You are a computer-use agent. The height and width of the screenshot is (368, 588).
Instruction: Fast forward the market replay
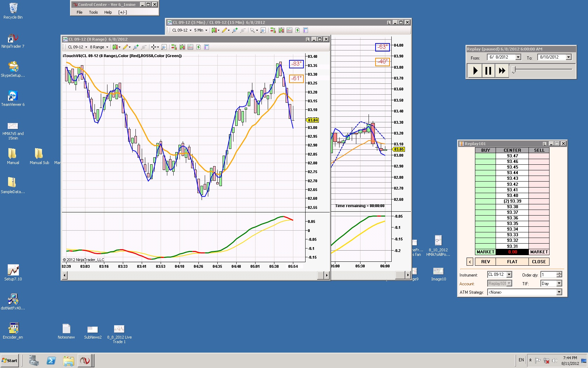coord(502,71)
